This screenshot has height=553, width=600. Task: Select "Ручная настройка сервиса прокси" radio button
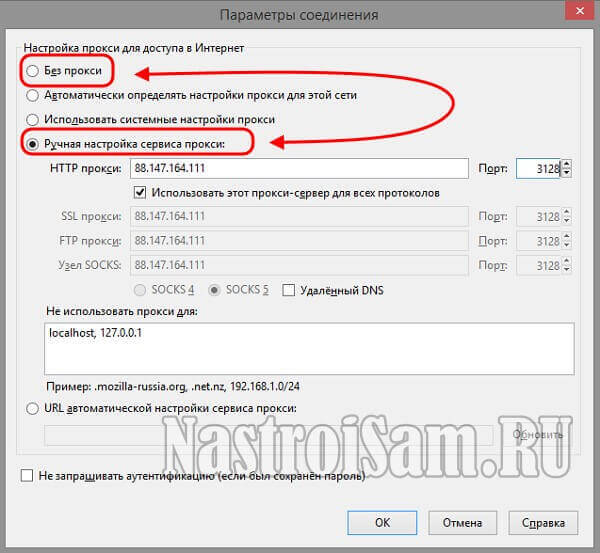tap(34, 144)
